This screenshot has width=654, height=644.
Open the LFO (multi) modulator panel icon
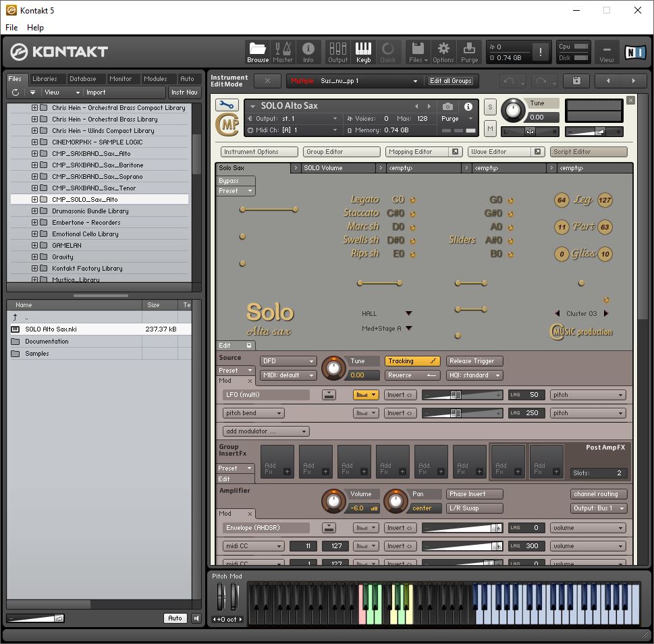pyautogui.click(x=329, y=395)
